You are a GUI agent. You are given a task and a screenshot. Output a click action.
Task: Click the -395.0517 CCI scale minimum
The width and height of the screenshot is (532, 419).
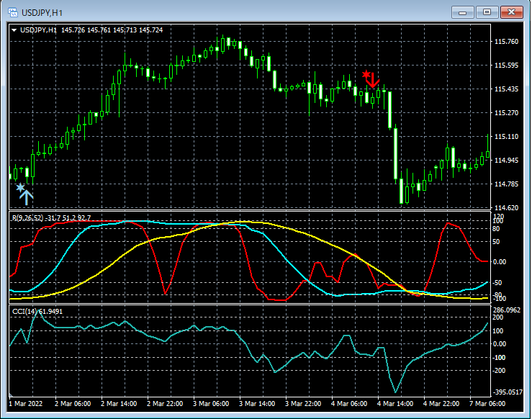(508, 392)
